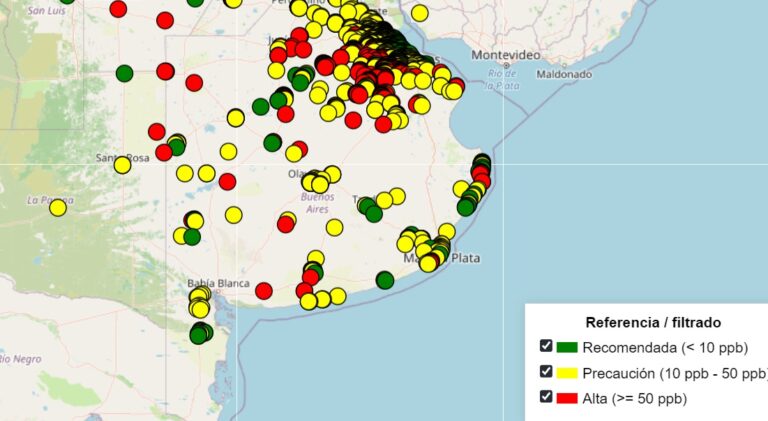768x421 pixels.
Task: Click the 'Río Negro' province label
Action: (20, 359)
